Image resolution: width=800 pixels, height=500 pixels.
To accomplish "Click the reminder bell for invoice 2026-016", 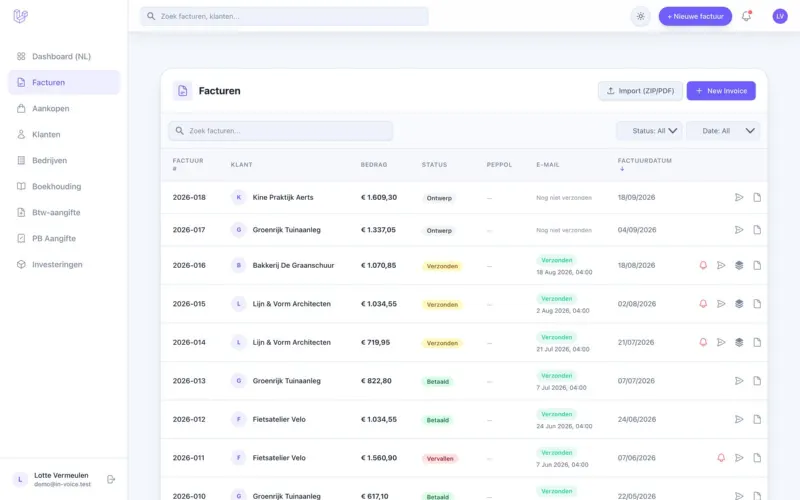I will click(703, 265).
